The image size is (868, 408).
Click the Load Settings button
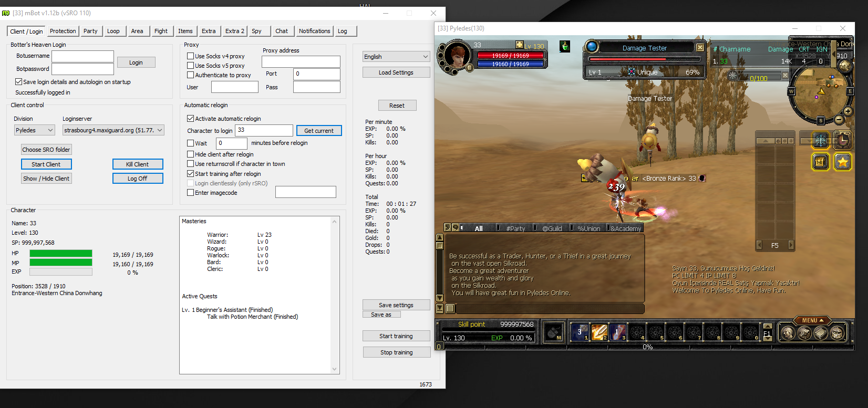(x=396, y=72)
